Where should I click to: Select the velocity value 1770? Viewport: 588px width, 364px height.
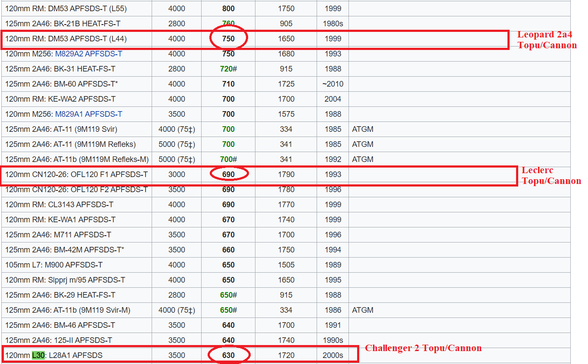click(286, 205)
